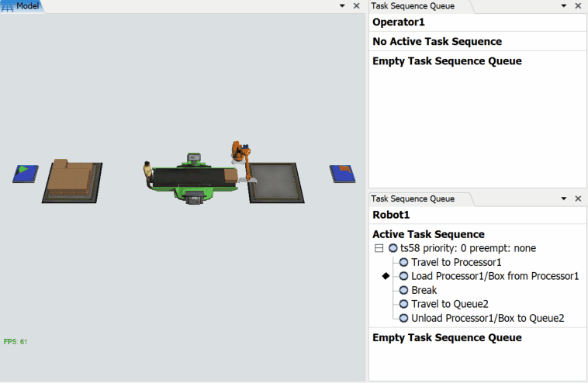This screenshot has width=588, height=383.
Task: Click the empty Queue2 platform
Action: [x=272, y=183]
